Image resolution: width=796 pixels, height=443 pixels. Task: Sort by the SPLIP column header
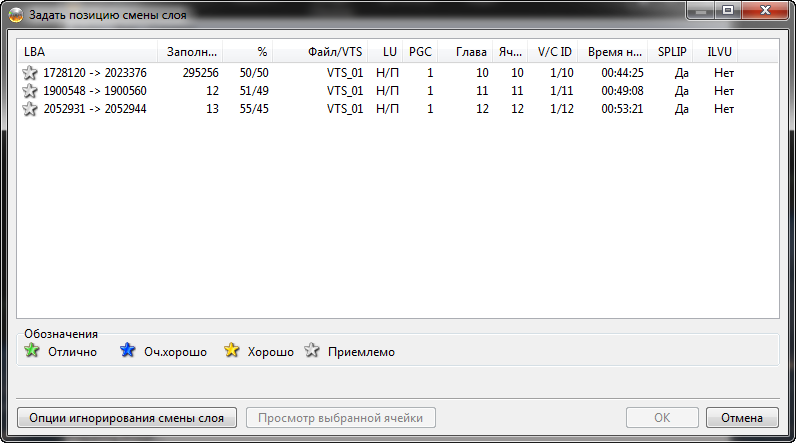671,52
